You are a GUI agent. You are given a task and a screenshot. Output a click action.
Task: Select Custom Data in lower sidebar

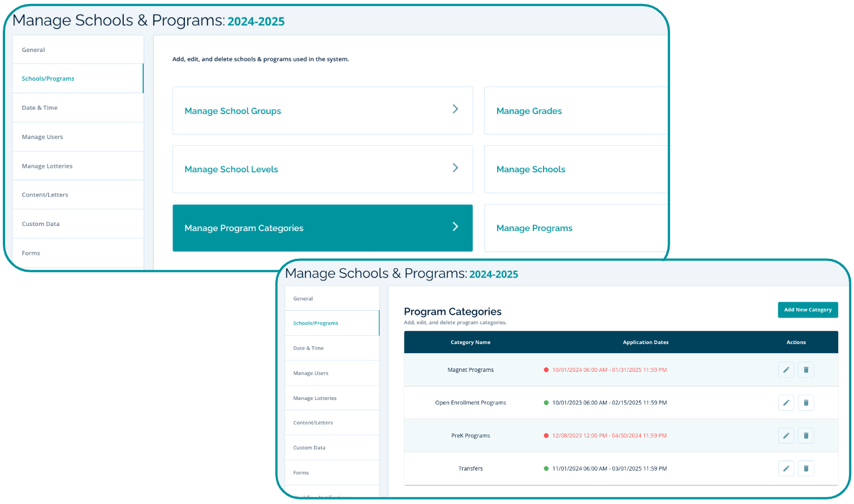click(309, 448)
